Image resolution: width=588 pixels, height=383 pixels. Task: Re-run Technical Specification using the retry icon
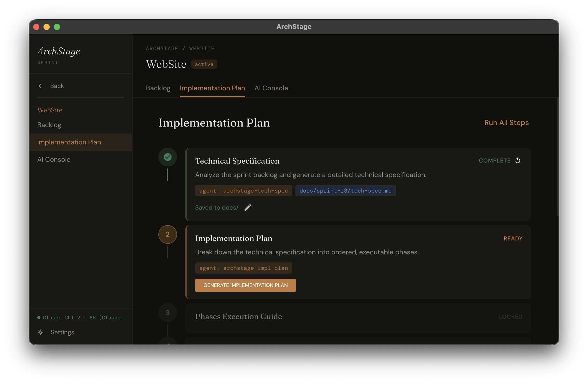pyautogui.click(x=518, y=160)
